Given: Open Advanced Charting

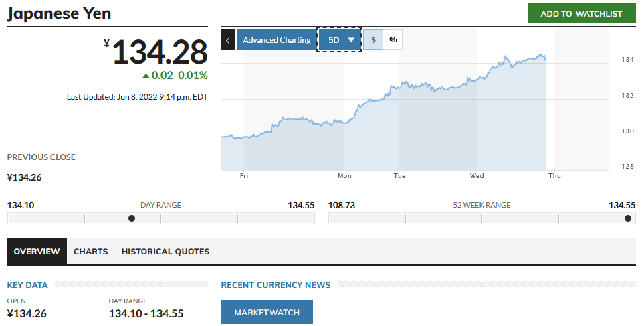Looking at the screenshot, I should tap(276, 40).
